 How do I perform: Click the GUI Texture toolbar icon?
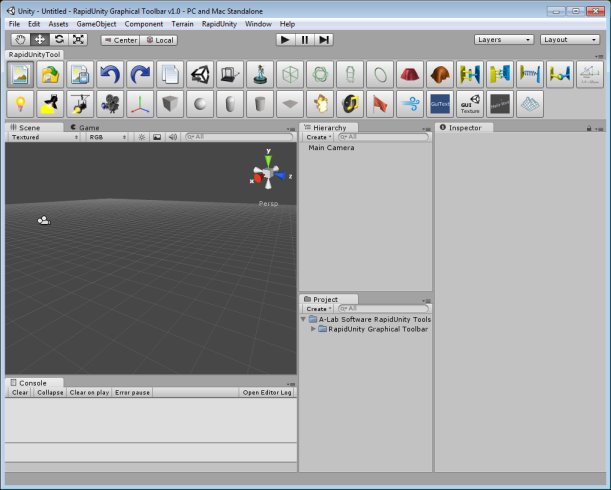coord(469,104)
